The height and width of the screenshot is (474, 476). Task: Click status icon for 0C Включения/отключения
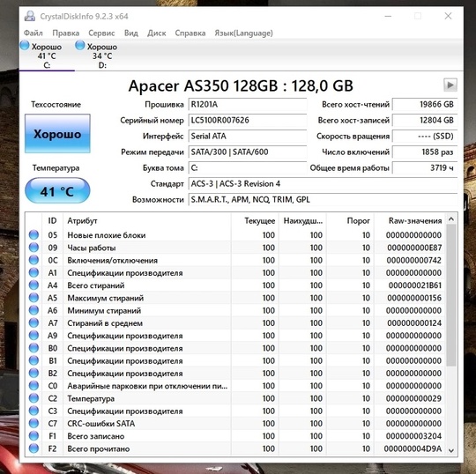click(33, 260)
